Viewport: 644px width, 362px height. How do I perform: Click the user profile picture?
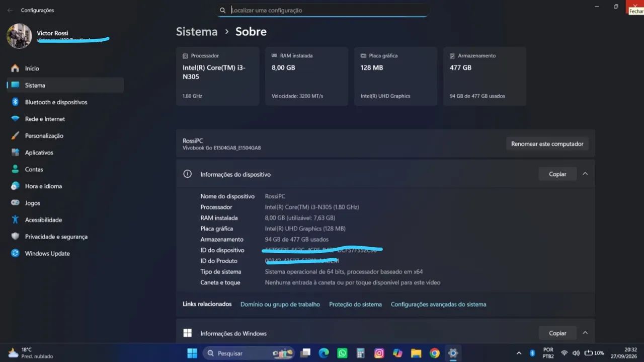tap(19, 36)
